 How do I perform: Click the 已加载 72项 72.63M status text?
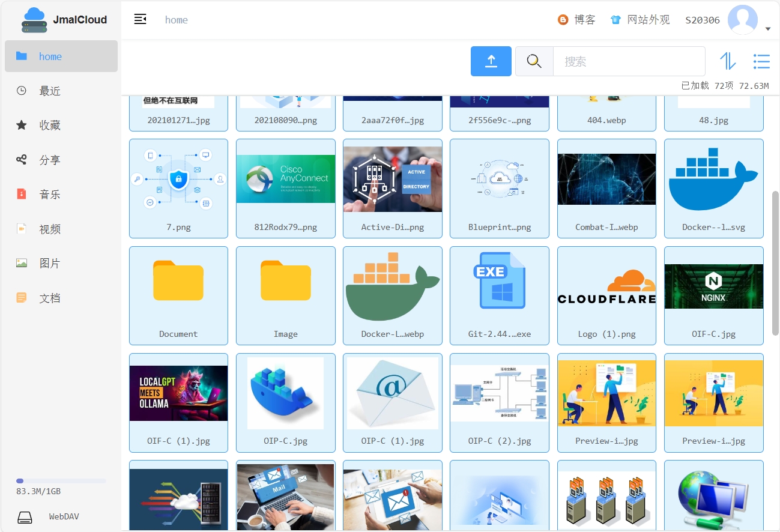pyautogui.click(x=725, y=86)
